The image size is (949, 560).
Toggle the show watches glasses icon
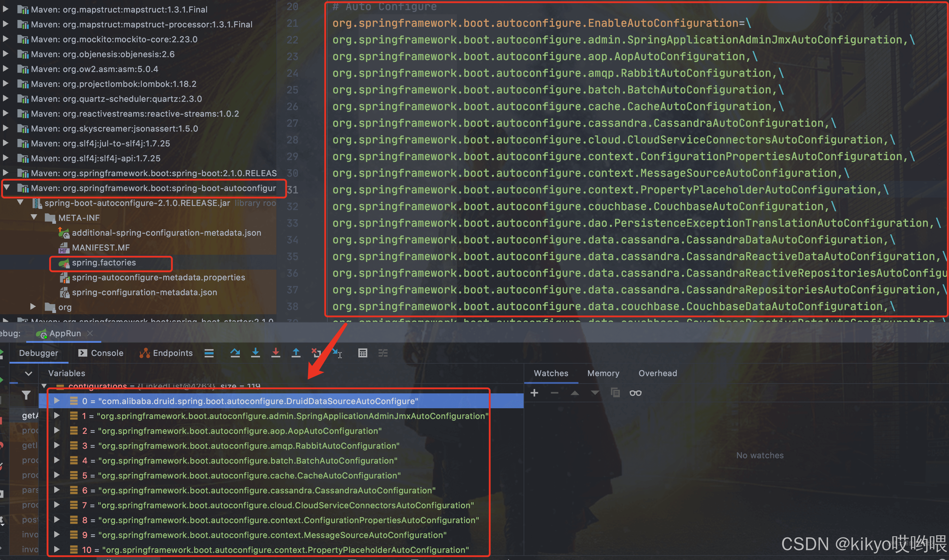635,393
